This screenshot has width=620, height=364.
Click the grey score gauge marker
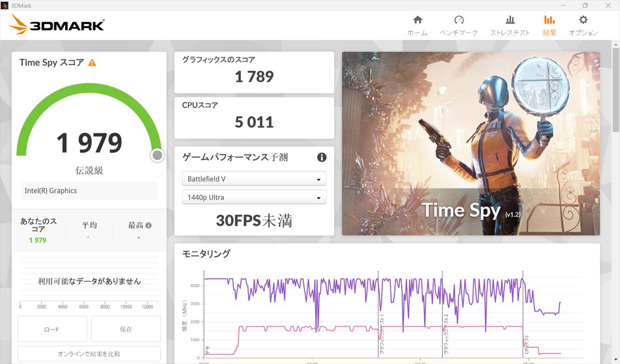coord(158,155)
